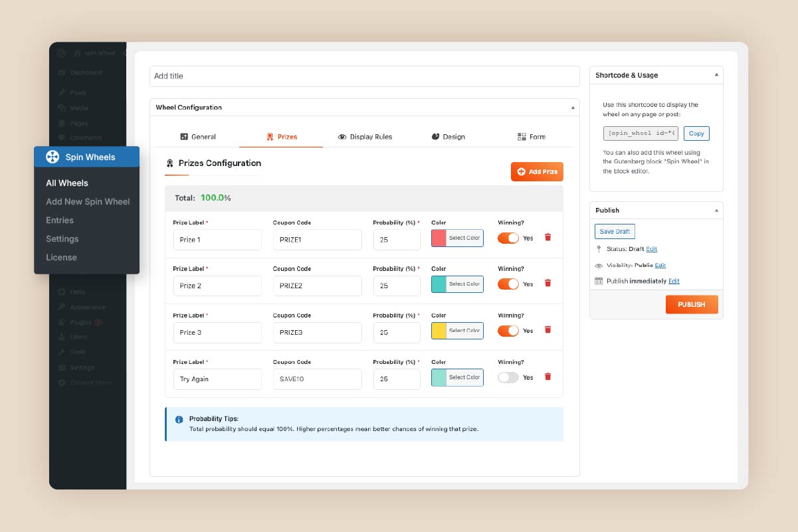Click the Form QR-style icon
This screenshot has width=798, height=532.
(x=522, y=137)
